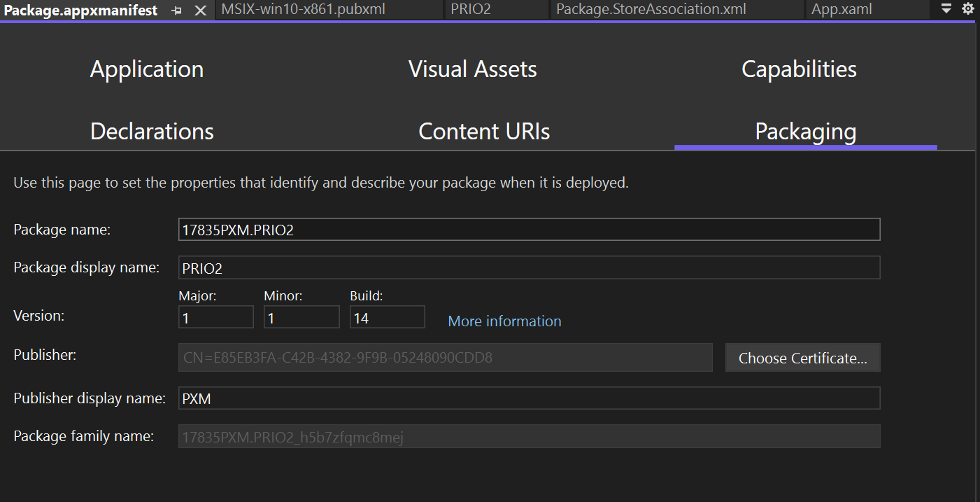Screen dimensions: 980x502
Task: Open the App.xaml tab
Action: click(x=841, y=9)
